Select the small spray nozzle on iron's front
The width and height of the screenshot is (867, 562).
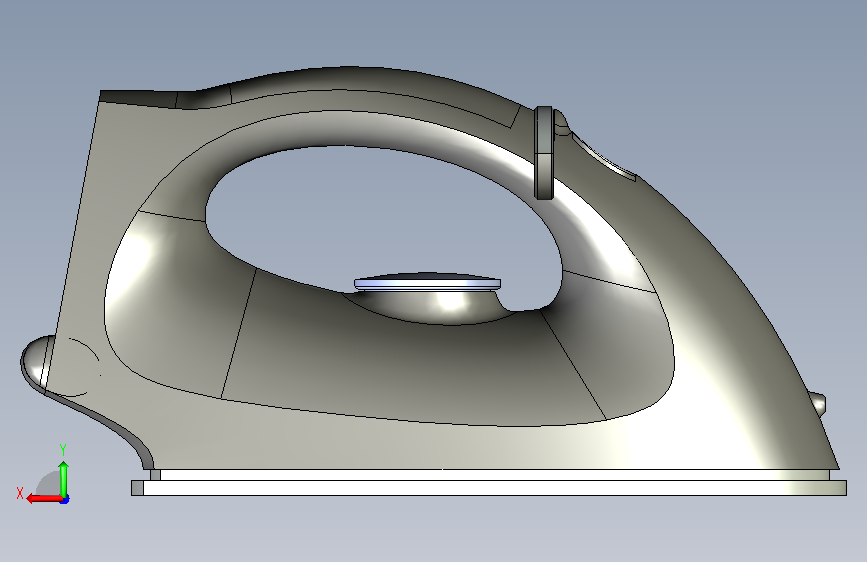pos(818,403)
